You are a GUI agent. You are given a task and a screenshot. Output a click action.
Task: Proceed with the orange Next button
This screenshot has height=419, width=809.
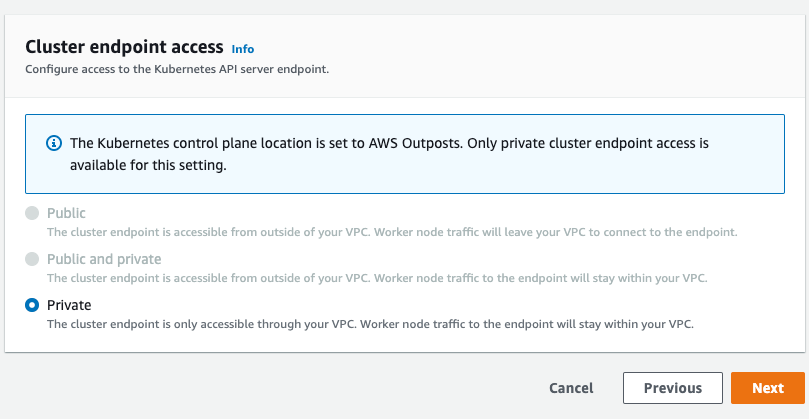coord(768,388)
